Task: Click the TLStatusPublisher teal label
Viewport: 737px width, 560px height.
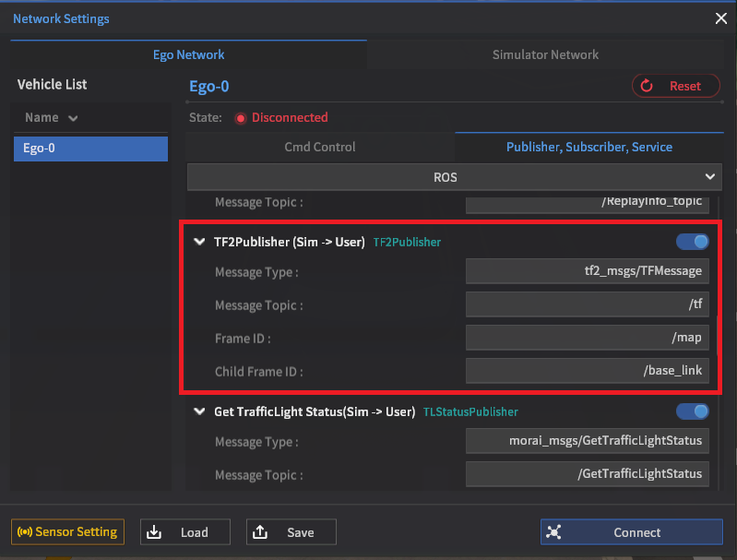Action: [470, 411]
